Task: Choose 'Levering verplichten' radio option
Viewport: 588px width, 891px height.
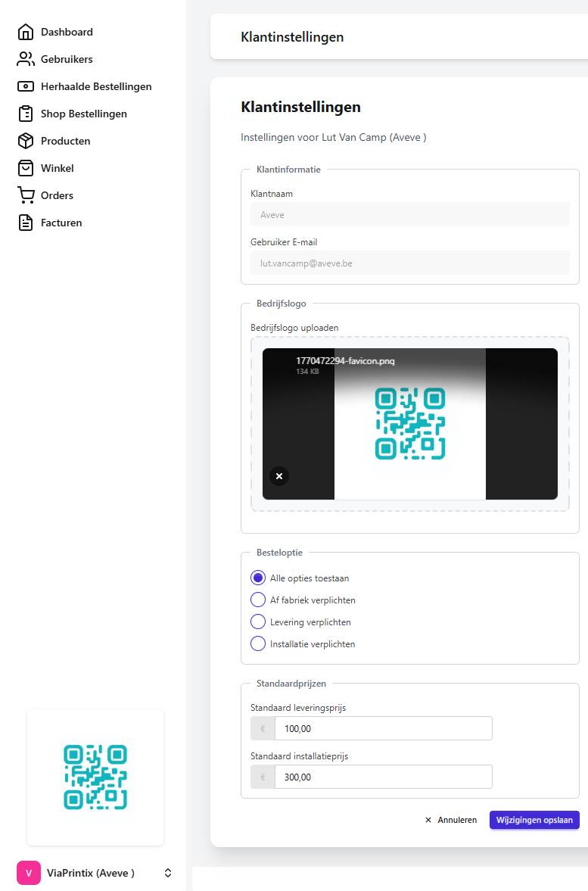Action: 258,622
